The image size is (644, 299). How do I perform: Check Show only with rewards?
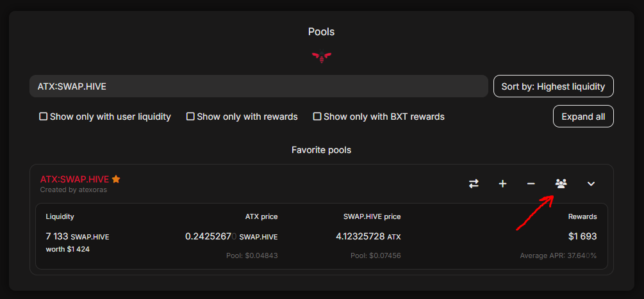coord(190,117)
